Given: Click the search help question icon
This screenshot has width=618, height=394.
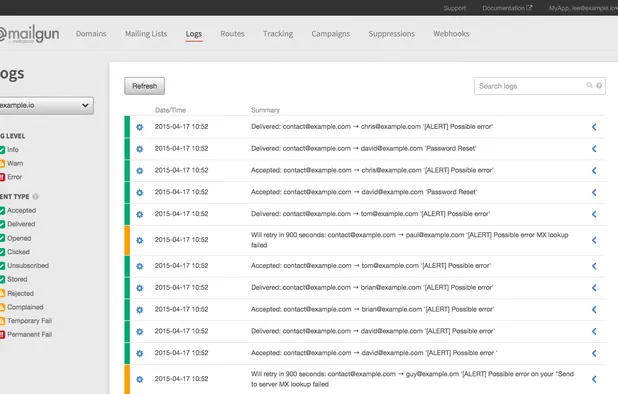Looking at the screenshot, I should (x=599, y=86).
